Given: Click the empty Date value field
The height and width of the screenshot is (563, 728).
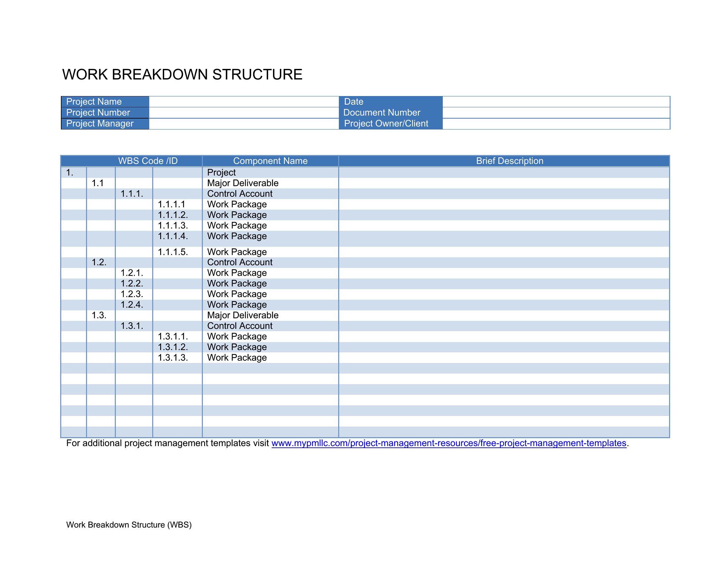Looking at the screenshot, I should click(556, 102).
